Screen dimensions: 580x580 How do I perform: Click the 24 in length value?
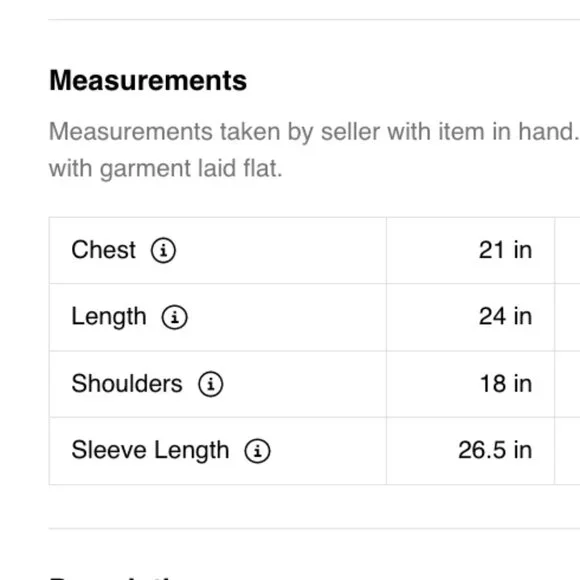click(x=505, y=317)
